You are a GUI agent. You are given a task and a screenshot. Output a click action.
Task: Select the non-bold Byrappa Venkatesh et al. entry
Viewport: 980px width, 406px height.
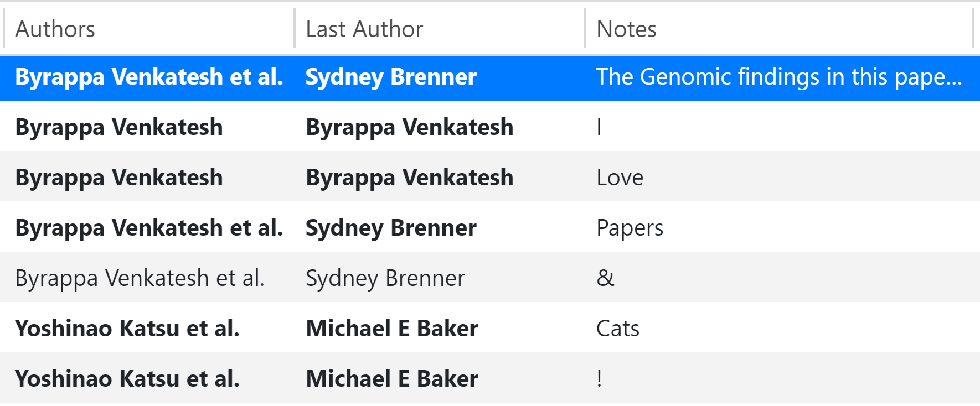[x=140, y=278]
